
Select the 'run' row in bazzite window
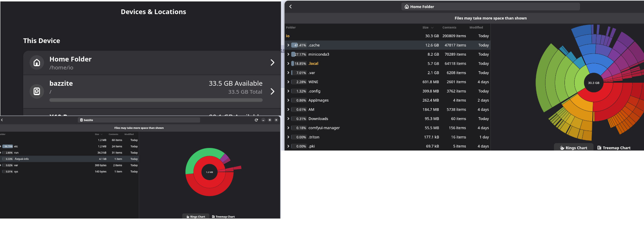pyautogui.click(x=69, y=153)
